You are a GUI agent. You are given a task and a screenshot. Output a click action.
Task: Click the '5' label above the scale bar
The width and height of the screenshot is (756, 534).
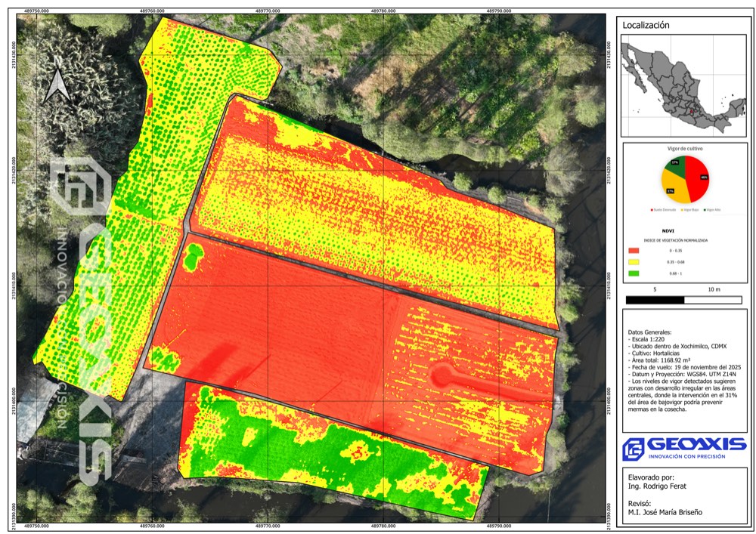655,289
